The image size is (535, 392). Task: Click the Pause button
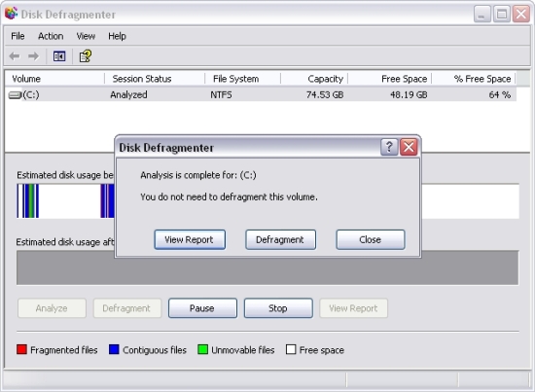pyautogui.click(x=202, y=308)
